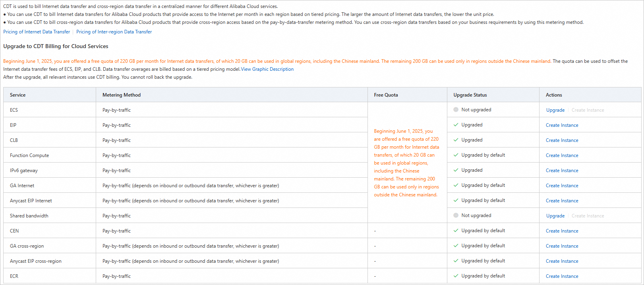
Task: Click the green checkmark for Anycast EIP cross-region
Action: 456,261
